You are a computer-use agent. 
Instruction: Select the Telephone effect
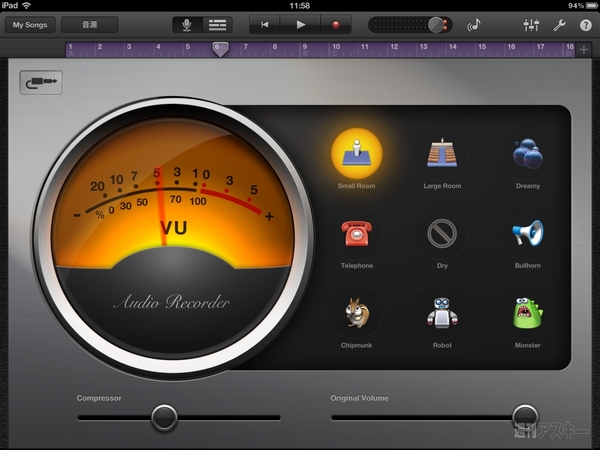point(356,238)
